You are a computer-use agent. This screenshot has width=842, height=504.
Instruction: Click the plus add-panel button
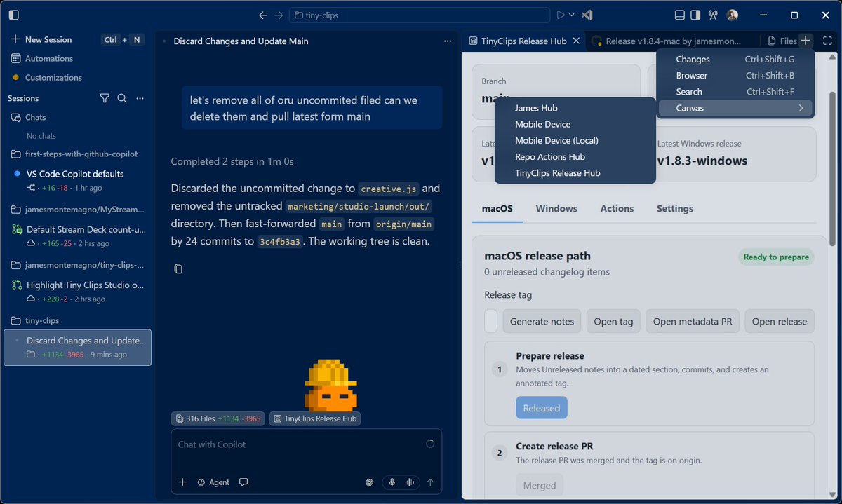click(x=806, y=41)
